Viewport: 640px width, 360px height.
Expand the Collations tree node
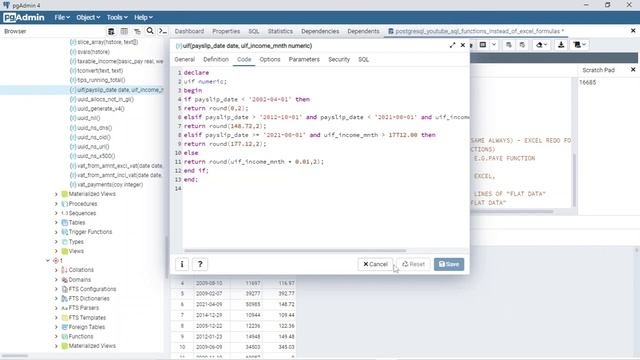pyautogui.click(x=56, y=270)
